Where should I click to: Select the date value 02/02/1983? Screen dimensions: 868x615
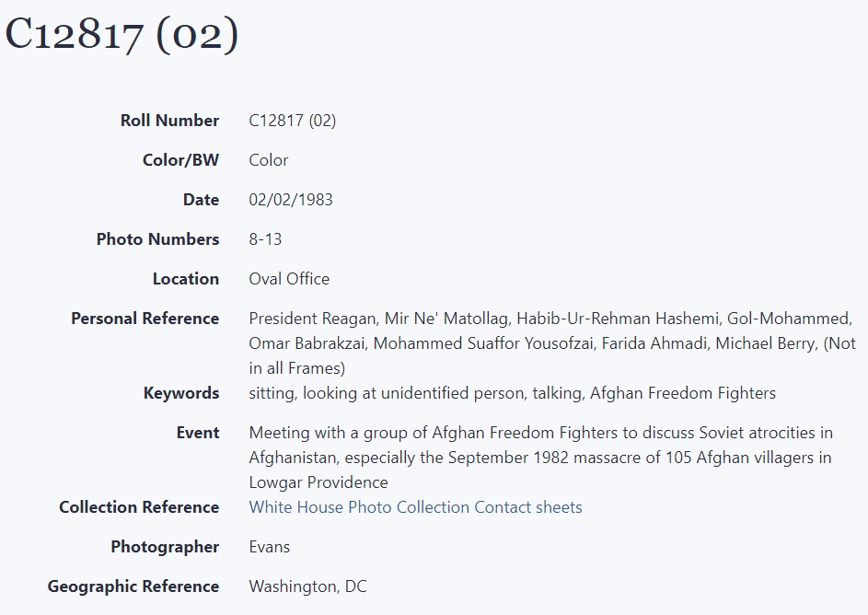pyautogui.click(x=291, y=200)
